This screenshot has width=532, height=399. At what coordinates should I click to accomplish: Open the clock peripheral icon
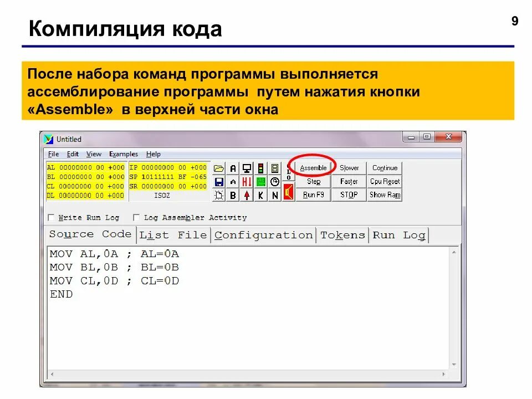(274, 181)
